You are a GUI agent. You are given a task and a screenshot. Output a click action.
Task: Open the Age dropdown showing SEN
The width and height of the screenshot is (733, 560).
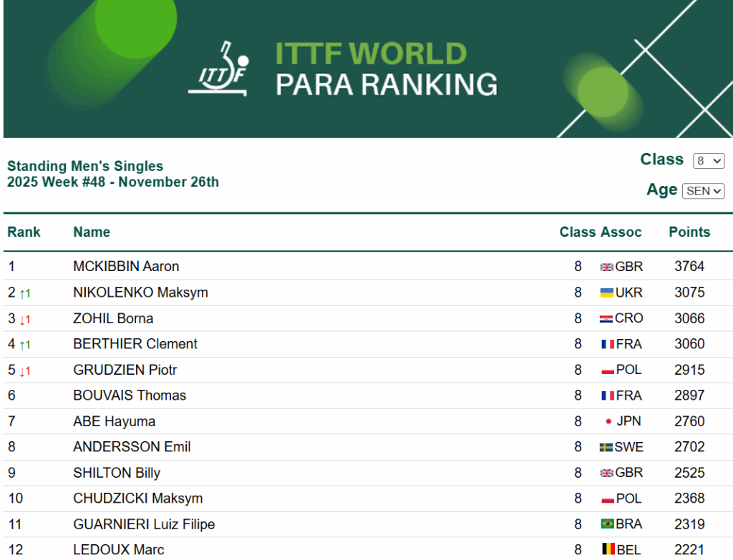click(703, 191)
